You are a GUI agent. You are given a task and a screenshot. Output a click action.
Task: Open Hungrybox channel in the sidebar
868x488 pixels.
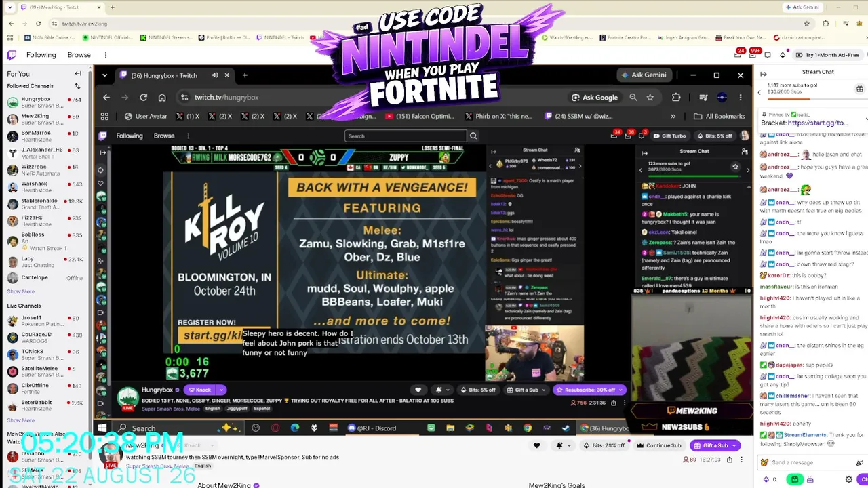pyautogui.click(x=44, y=103)
